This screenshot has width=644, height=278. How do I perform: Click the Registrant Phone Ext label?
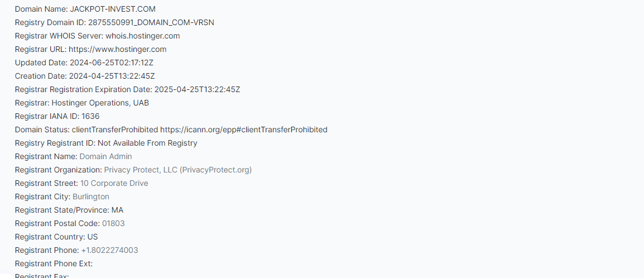pyautogui.click(x=54, y=263)
